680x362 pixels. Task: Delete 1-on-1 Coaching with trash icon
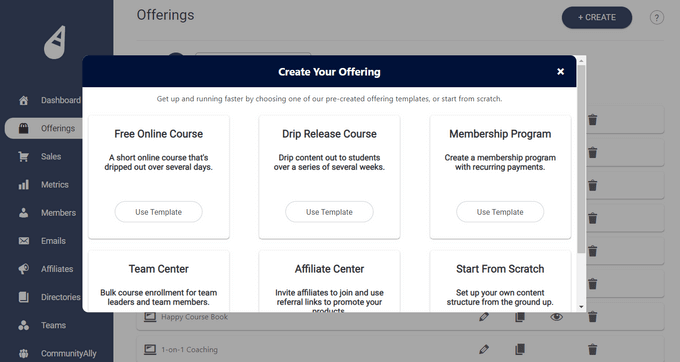[x=592, y=349]
